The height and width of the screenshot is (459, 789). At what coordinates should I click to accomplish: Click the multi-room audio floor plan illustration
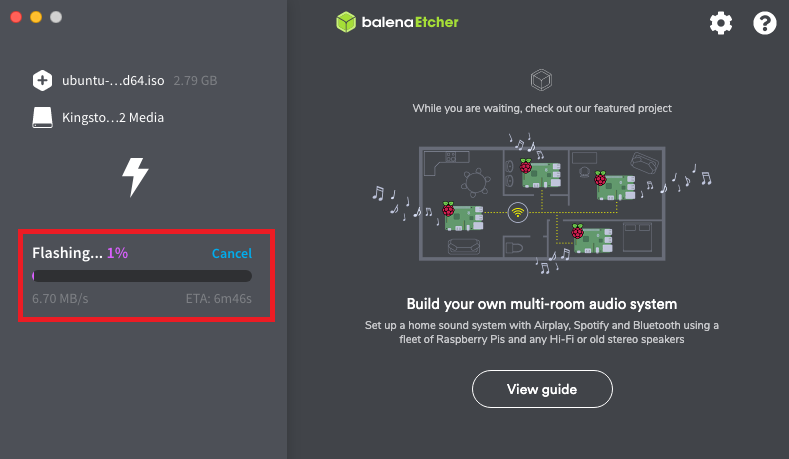[541, 204]
